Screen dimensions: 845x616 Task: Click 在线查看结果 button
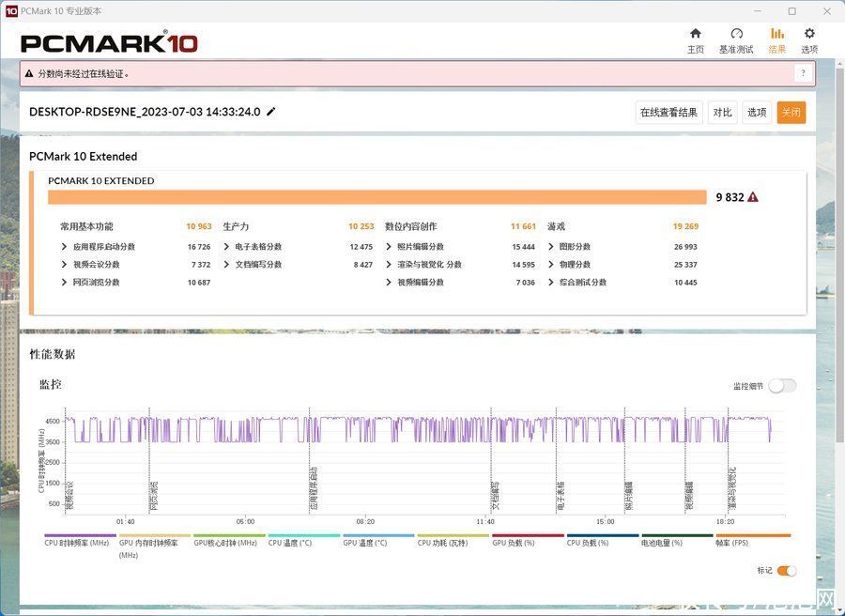point(668,113)
